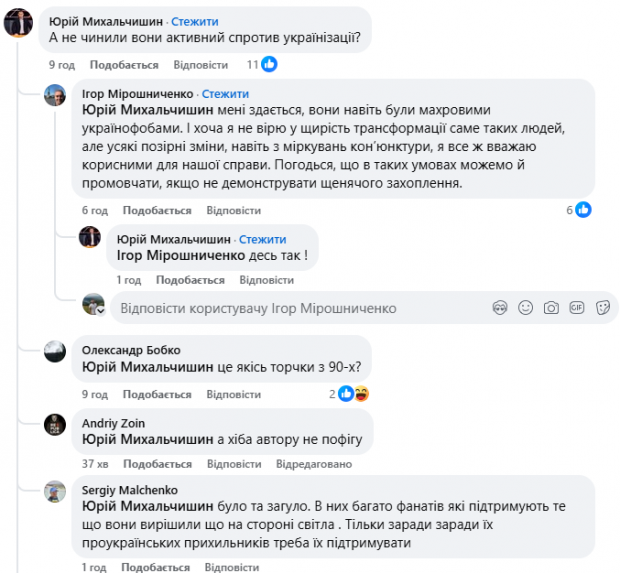Show reactions on Олександр Бобко's comment

349,394
